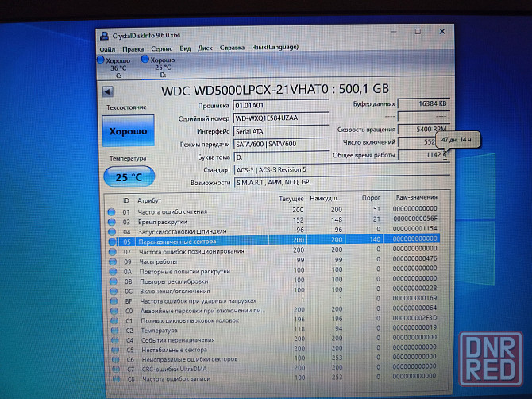
Task: Click the Буфер данных value 16384 KB
Action: [424, 103]
